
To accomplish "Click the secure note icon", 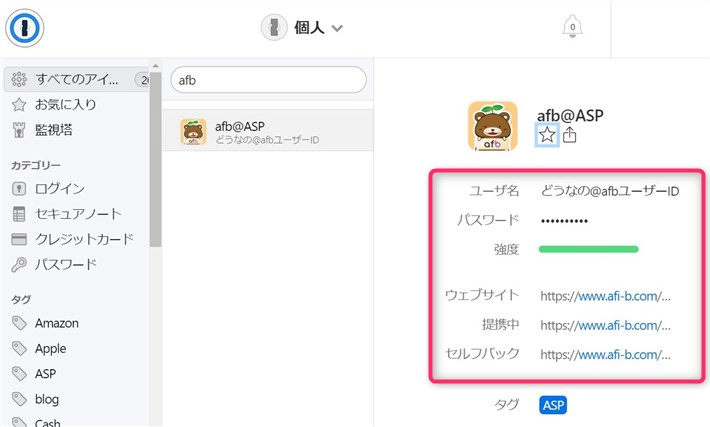I will click(x=19, y=214).
